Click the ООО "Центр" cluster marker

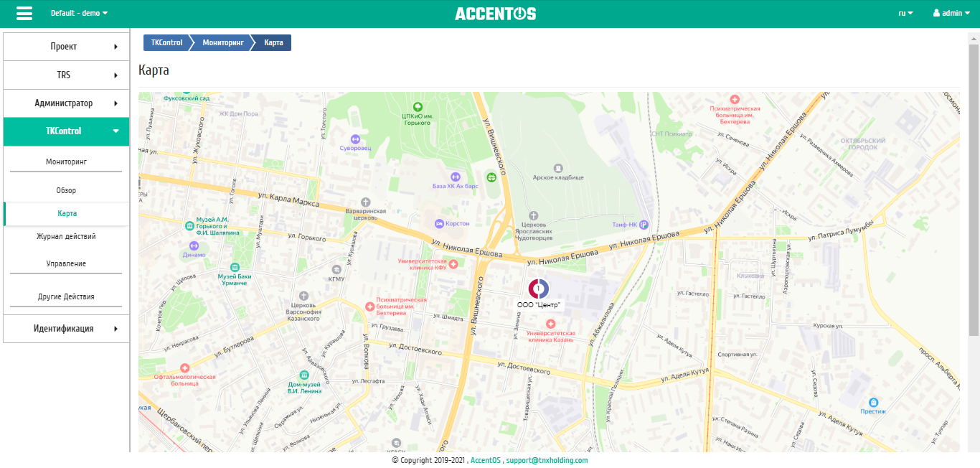point(539,289)
